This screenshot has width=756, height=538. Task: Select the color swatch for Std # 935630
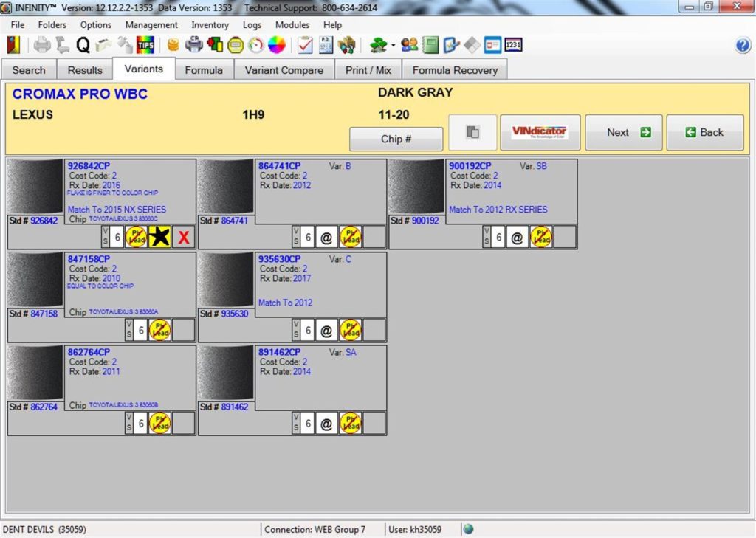point(226,280)
